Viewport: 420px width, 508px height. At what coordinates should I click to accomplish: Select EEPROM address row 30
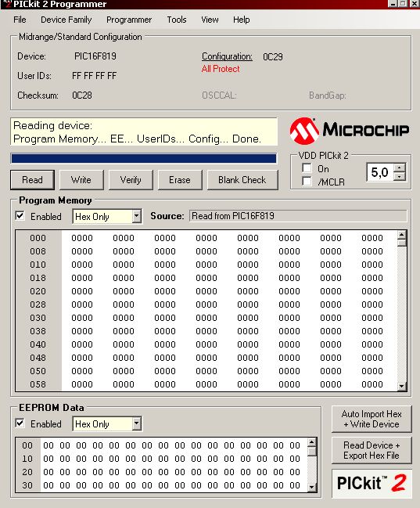coord(27,485)
